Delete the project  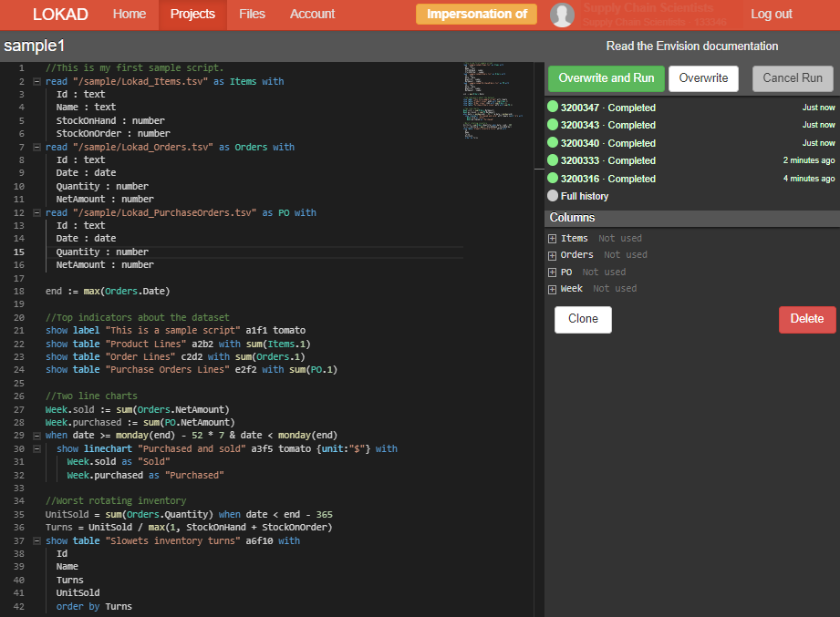click(x=807, y=320)
